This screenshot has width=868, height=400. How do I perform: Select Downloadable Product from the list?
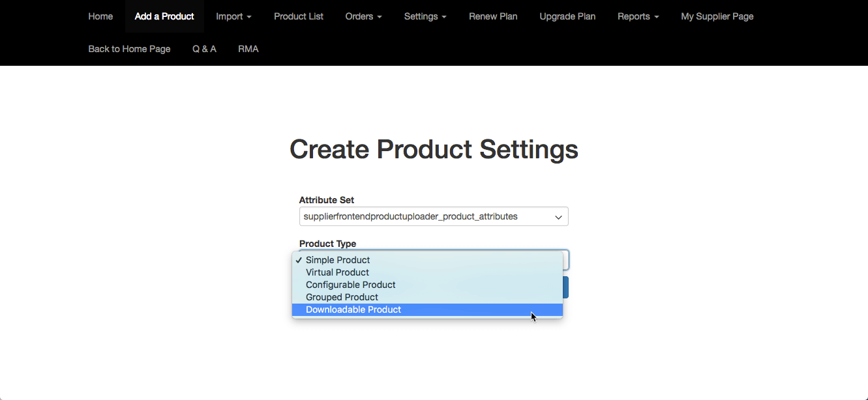click(x=353, y=309)
